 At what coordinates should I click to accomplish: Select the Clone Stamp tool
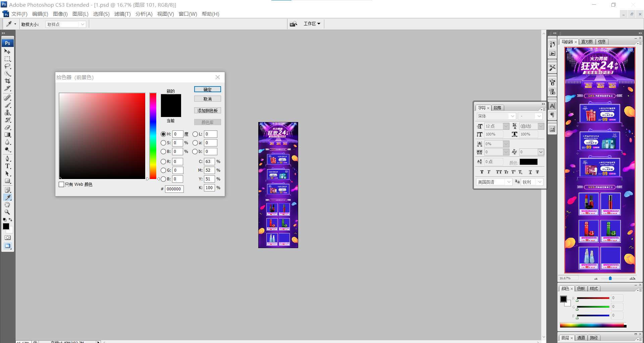click(x=7, y=112)
